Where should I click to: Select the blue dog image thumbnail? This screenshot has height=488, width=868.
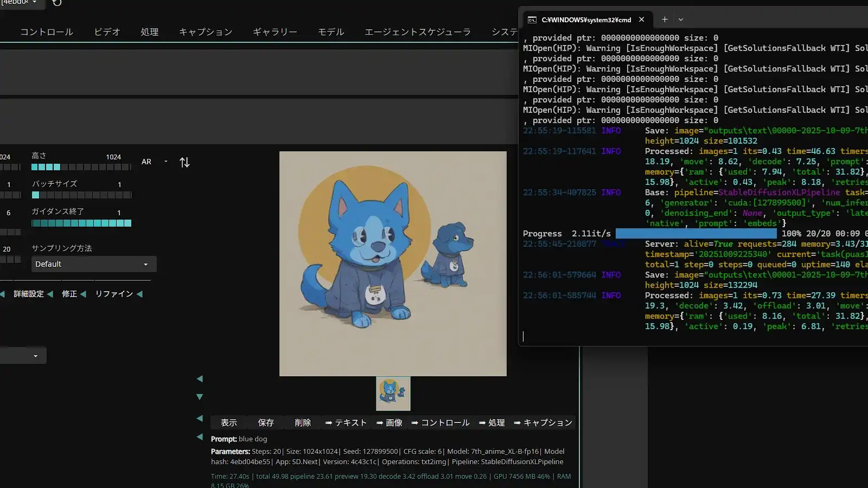(x=393, y=394)
